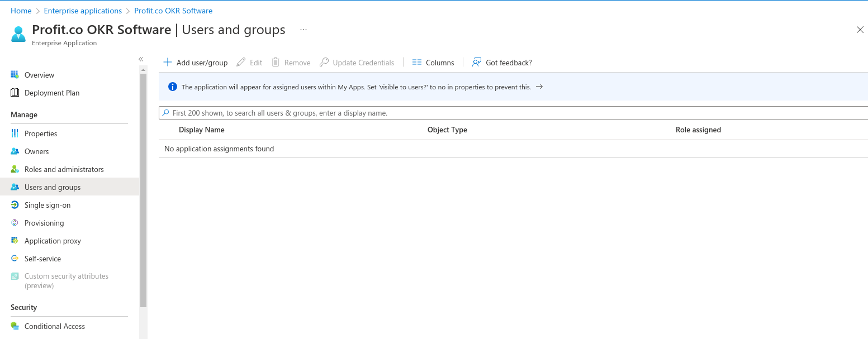Click the Columns toolbar label

click(x=440, y=63)
